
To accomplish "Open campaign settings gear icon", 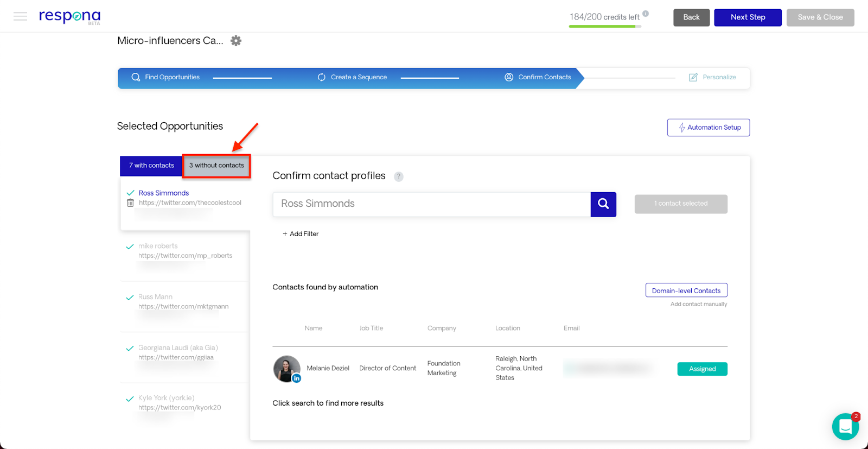I will coord(236,41).
